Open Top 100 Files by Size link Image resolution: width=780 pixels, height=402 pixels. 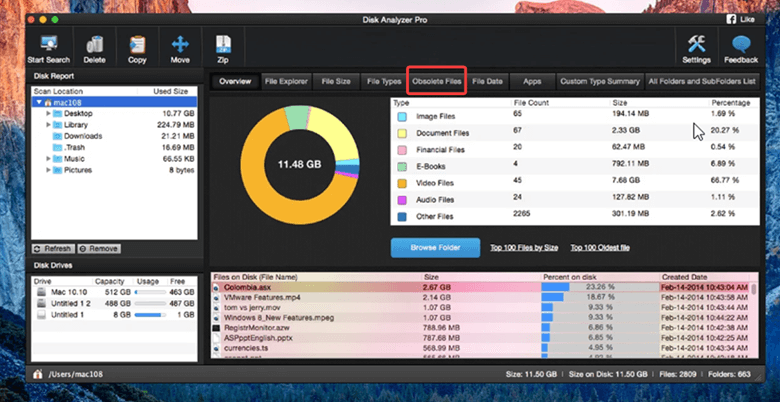pos(524,248)
